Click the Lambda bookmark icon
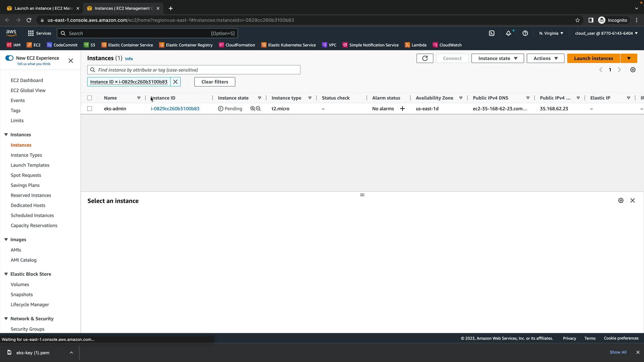Viewport: 644px width, 362px height. point(407,45)
